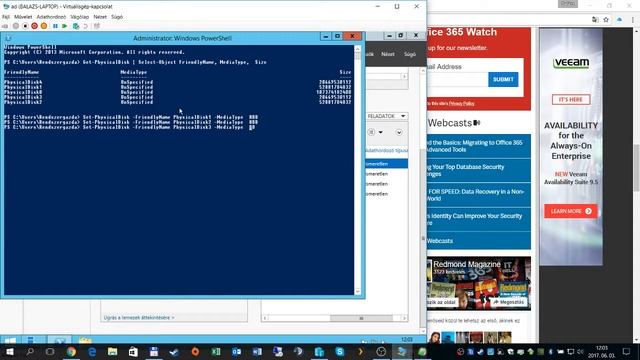
Task: Open the FELADATOK dropdown in Server Manager
Action: point(386,116)
